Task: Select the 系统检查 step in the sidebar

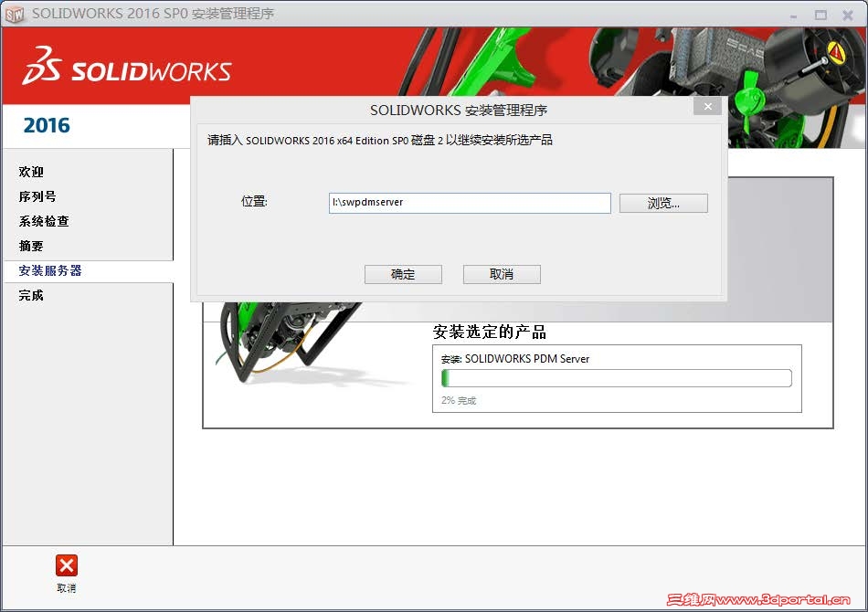Action: click(44, 221)
